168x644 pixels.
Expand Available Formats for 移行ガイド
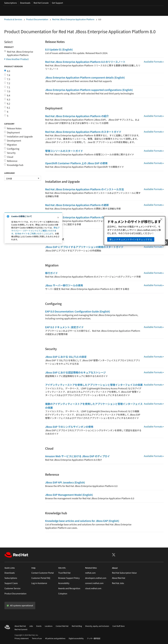click(x=154, y=273)
